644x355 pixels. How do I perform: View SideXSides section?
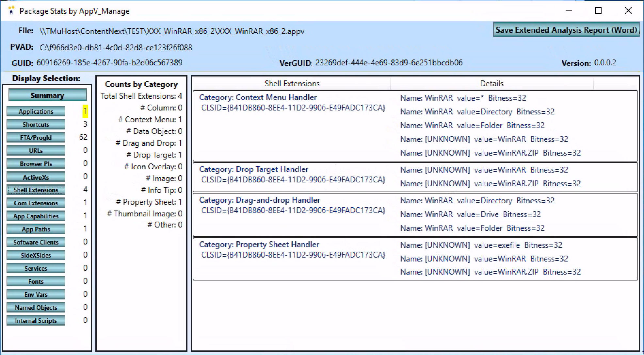tap(36, 255)
